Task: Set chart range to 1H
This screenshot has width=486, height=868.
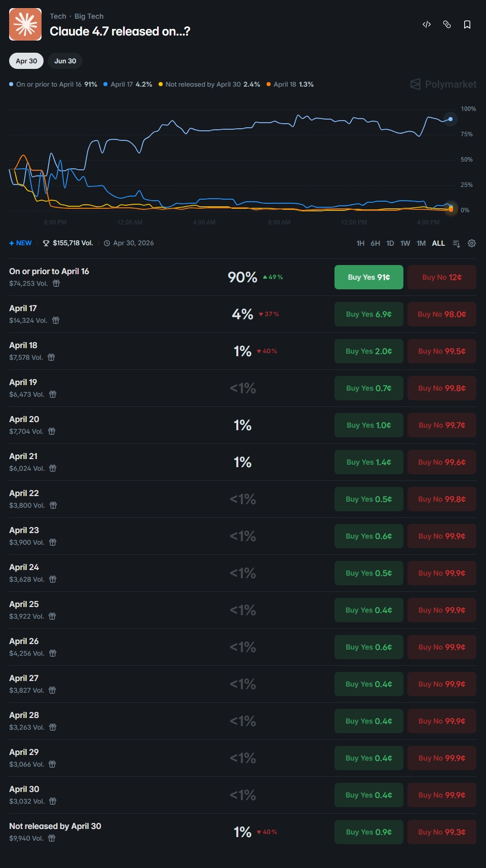Action: click(360, 243)
